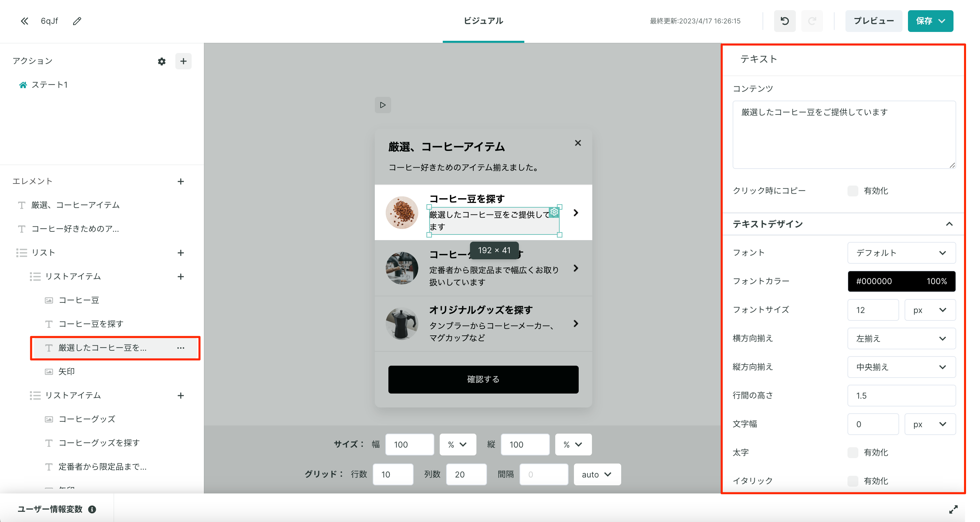Click the プレビュー button
Image resolution: width=980 pixels, height=522 pixels.
(x=874, y=21)
